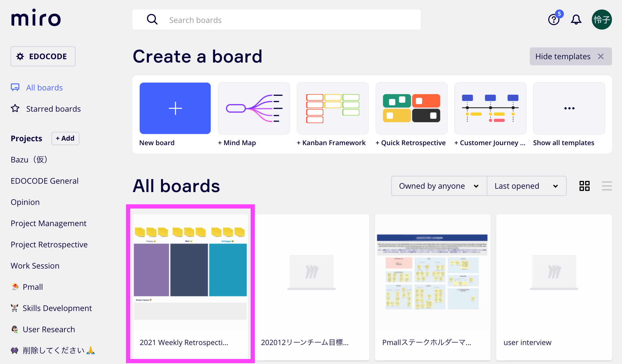The image size is (622, 364).
Task: Click the Pmall project emoji icon
Action: point(15,287)
